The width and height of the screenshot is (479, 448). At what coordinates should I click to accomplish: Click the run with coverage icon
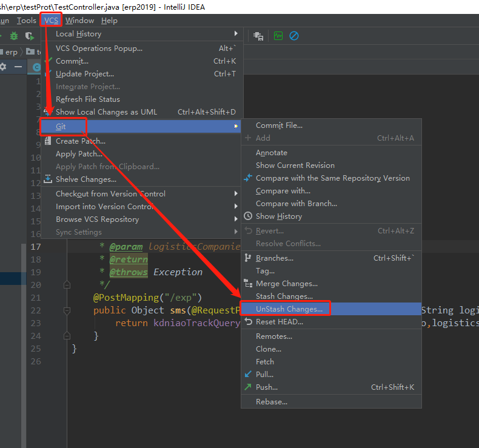30,36
